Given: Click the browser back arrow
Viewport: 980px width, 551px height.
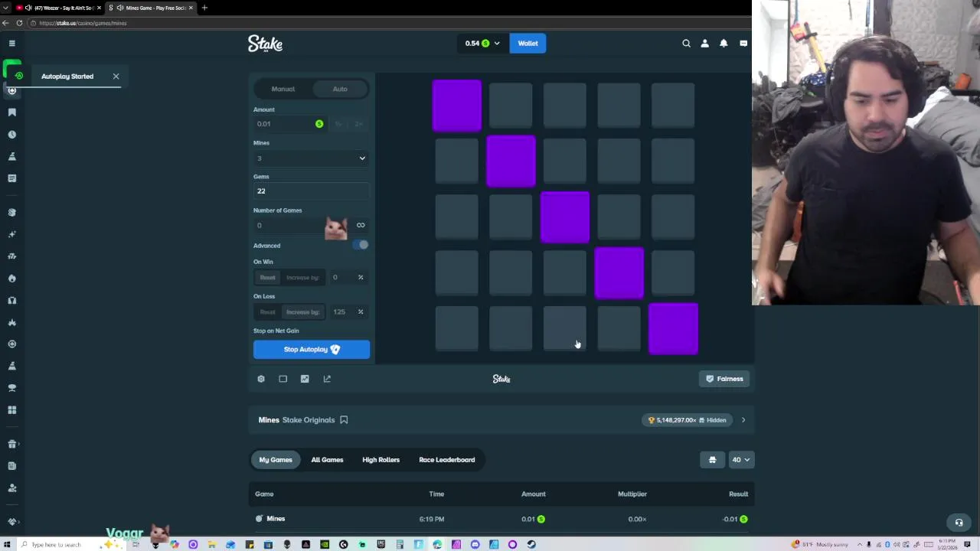Looking at the screenshot, I should coord(5,23).
